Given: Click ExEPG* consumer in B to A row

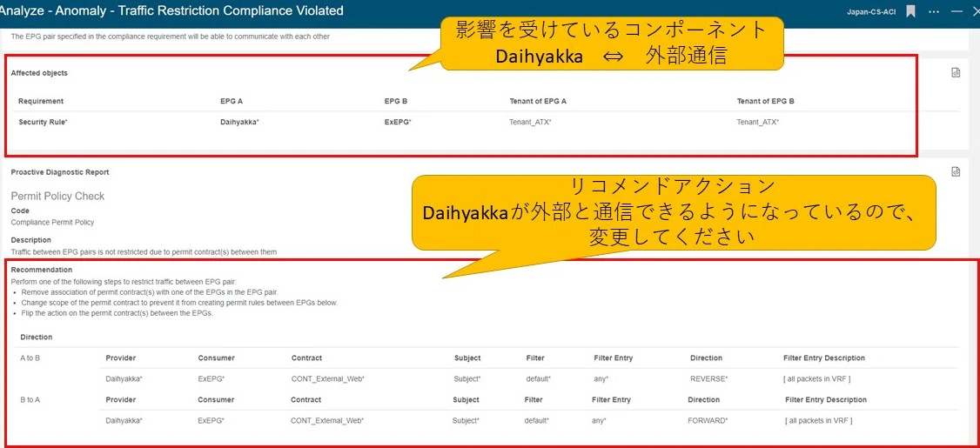Looking at the screenshot, I should tap(211, 420).
